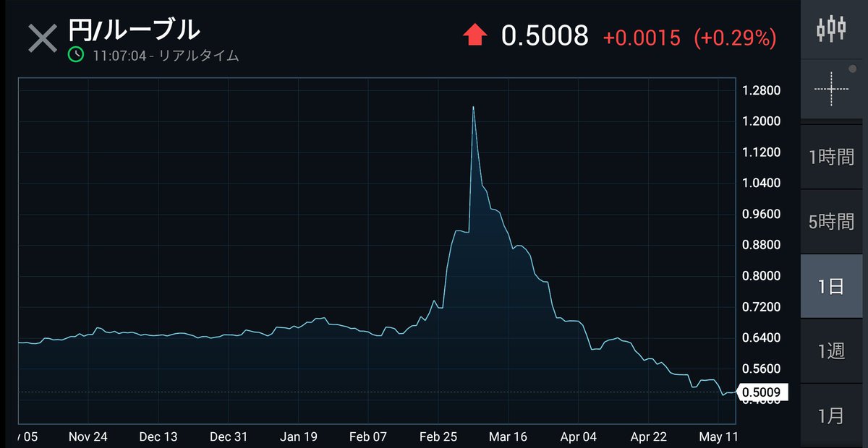Select the 1日 timeframe

coord(831,286)
